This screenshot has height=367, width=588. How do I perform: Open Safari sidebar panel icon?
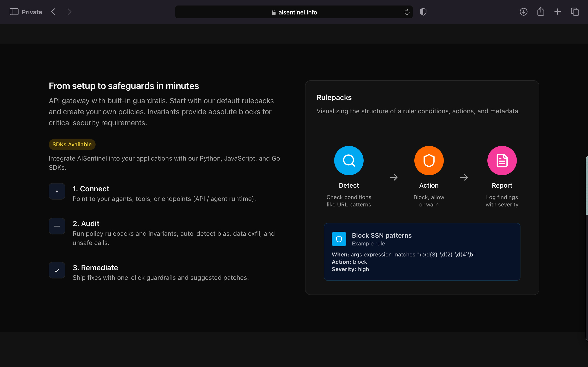coord(14,12)
